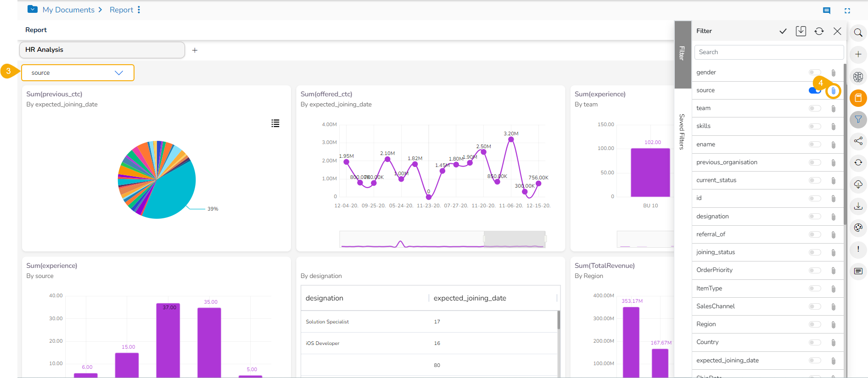
Task: Open the share icon in right sidebar
Action: (x=858, y=141)
